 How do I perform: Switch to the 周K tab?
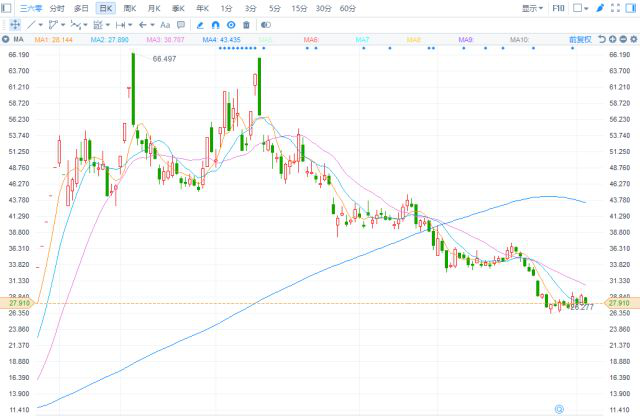(129, 8)
